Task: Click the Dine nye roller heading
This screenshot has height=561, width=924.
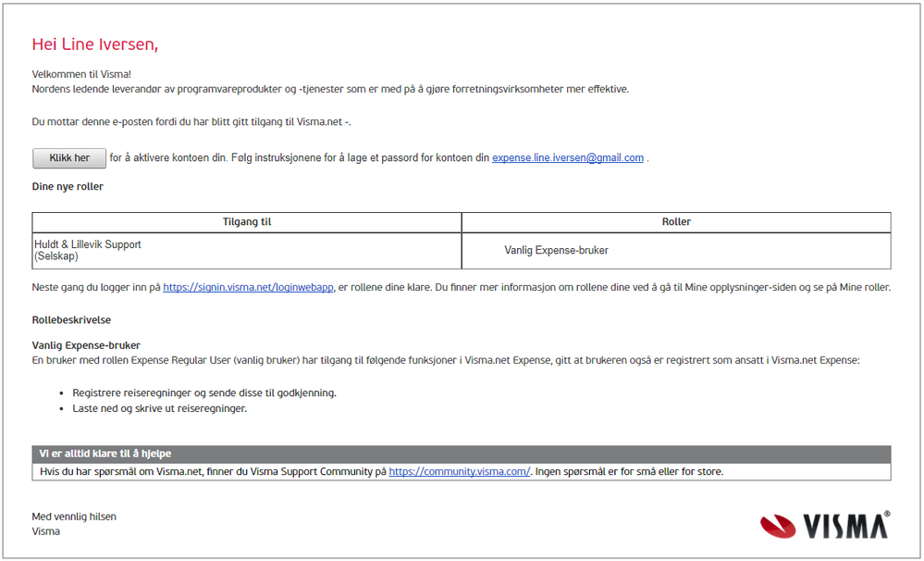Action: (68, 187)
